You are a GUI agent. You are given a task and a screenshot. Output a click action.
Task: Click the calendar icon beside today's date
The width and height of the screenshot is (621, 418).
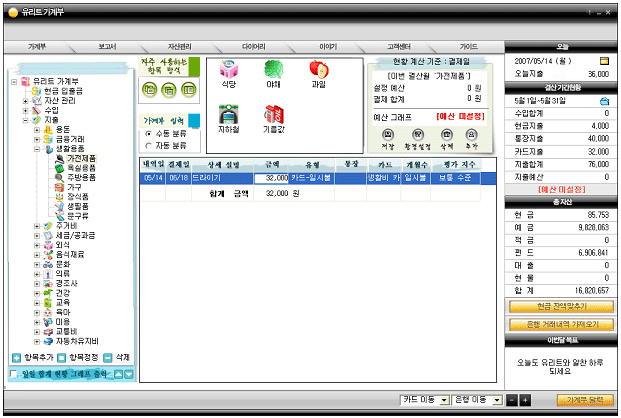pos(604,60)
